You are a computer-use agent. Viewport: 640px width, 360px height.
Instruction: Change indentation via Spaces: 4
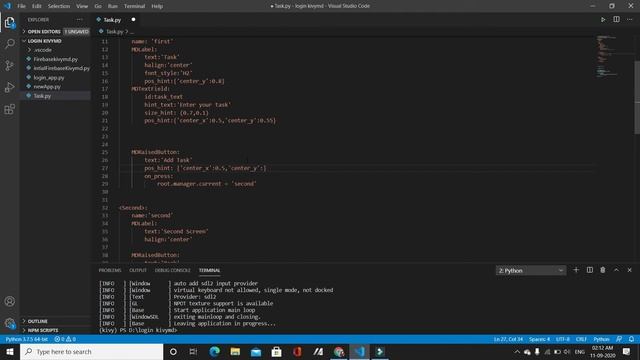pos(540,339)
